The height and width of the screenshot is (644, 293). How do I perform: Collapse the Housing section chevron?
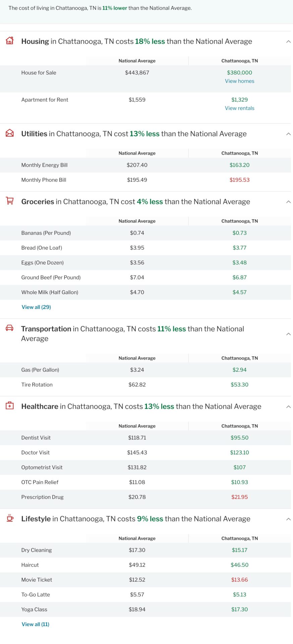click(288, 42)
